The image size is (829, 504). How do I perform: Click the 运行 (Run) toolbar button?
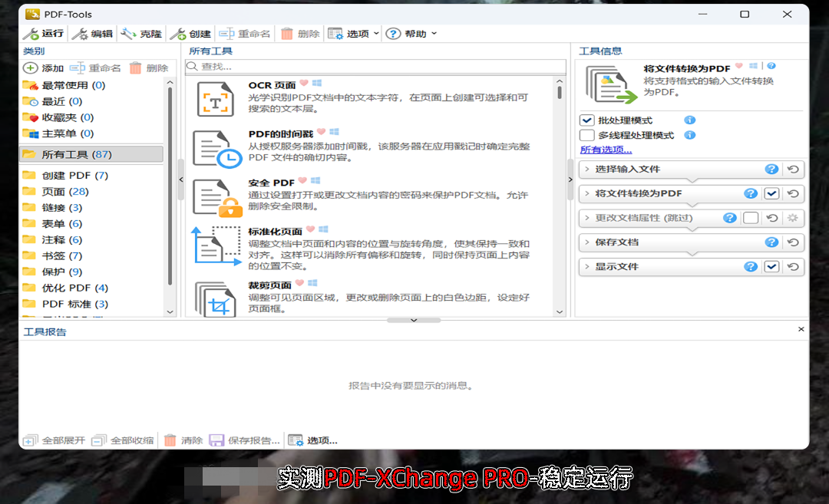(x=43, y=34)
